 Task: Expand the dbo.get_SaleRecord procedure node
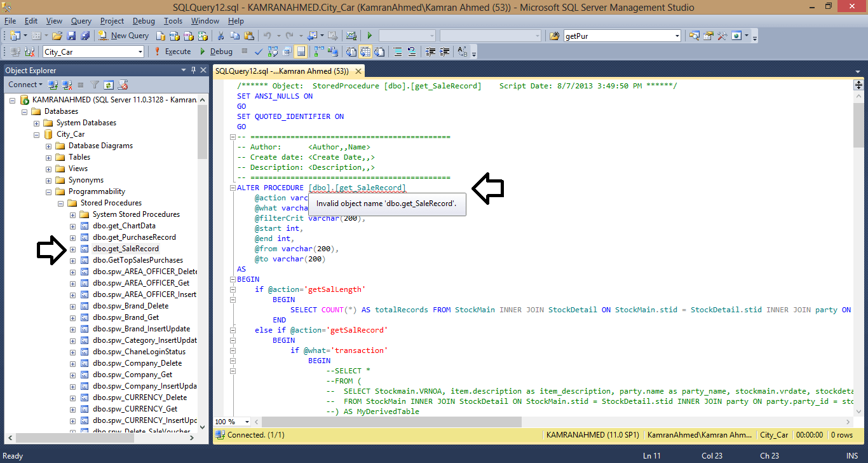73,249
